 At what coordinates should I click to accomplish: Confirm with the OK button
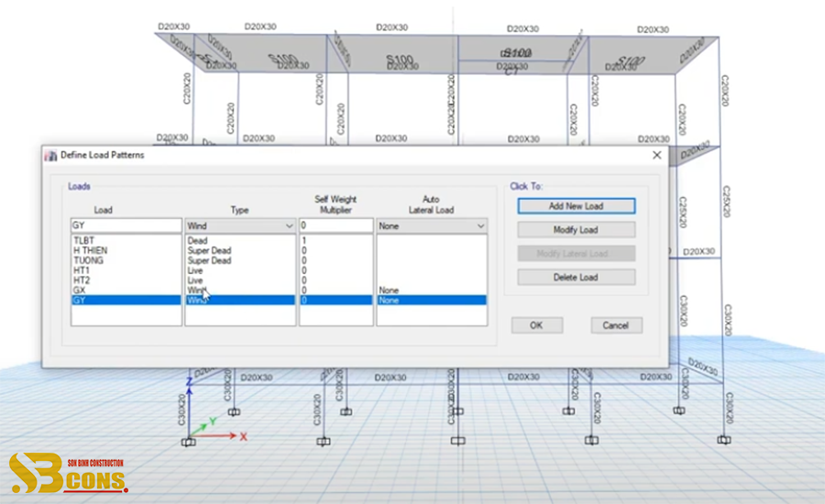536,325
